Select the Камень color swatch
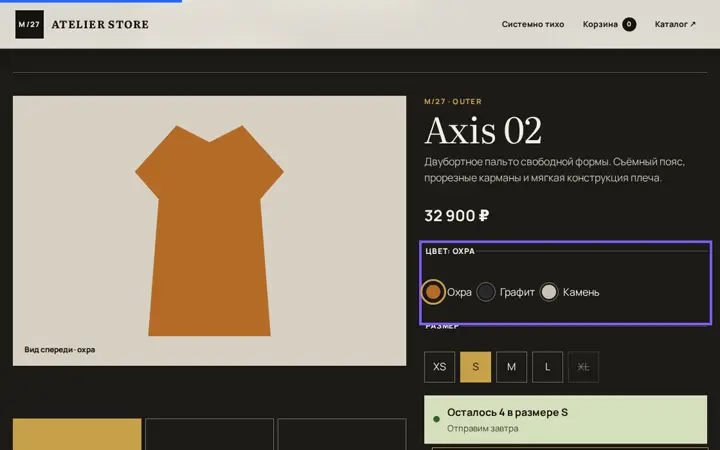The height and width of the screenshot is (450, 720). (549, 292)
